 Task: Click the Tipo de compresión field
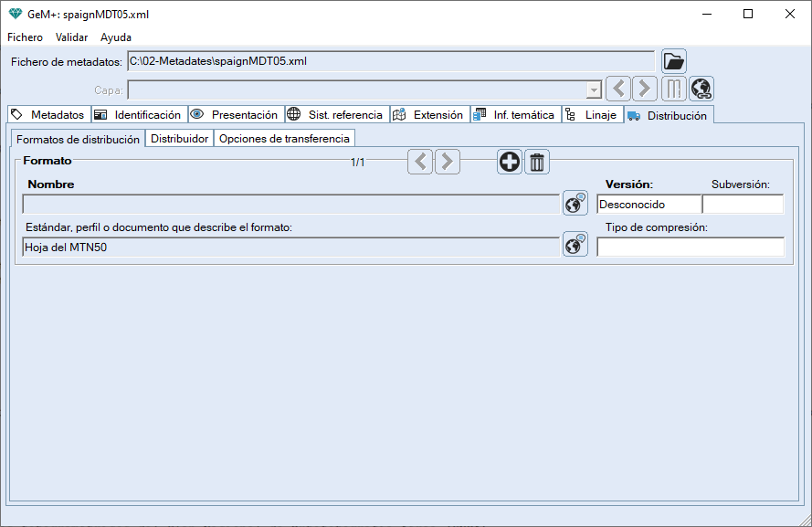(x=690, y=248)
